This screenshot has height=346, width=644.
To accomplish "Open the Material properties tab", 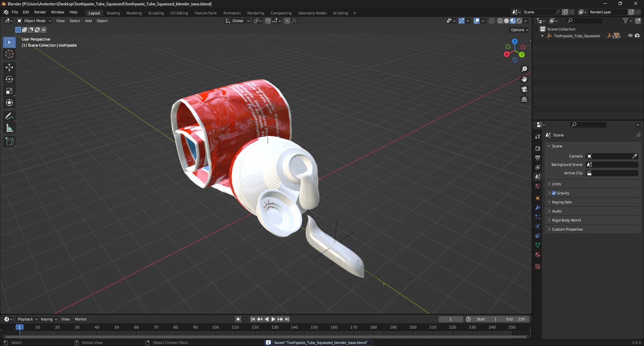I will click(538, 254).
